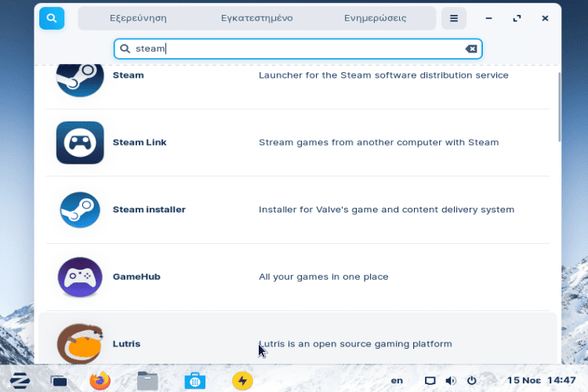Focus the search input containing steam
This screenshot has width=588, height=392.
[x=298, y=49]
